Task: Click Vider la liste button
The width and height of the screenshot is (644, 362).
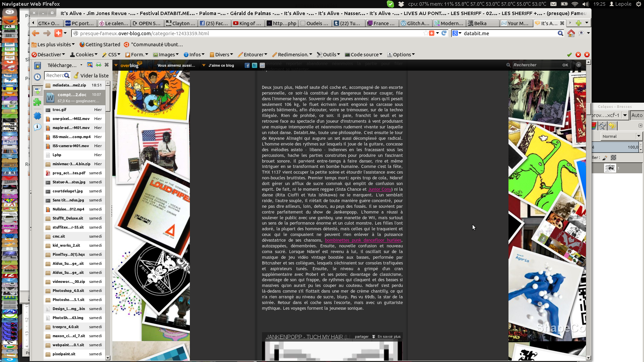Action: pos(91,76)
